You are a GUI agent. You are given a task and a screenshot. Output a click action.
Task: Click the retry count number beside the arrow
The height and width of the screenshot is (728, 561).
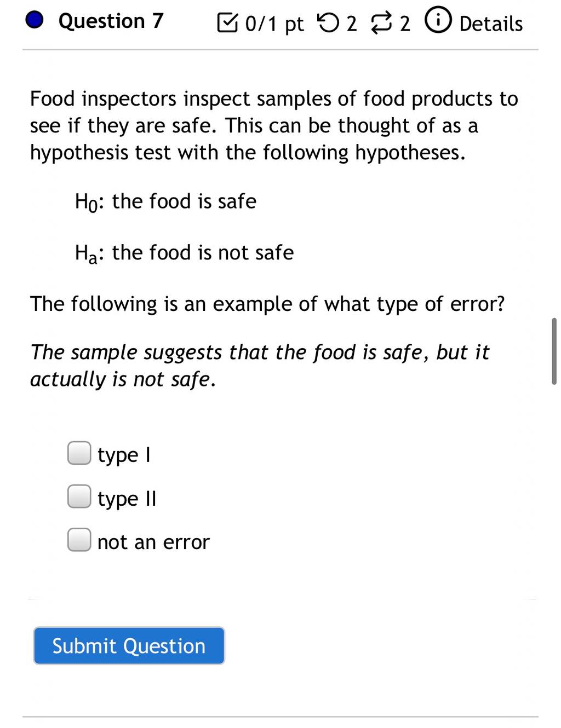pos(352,24)
